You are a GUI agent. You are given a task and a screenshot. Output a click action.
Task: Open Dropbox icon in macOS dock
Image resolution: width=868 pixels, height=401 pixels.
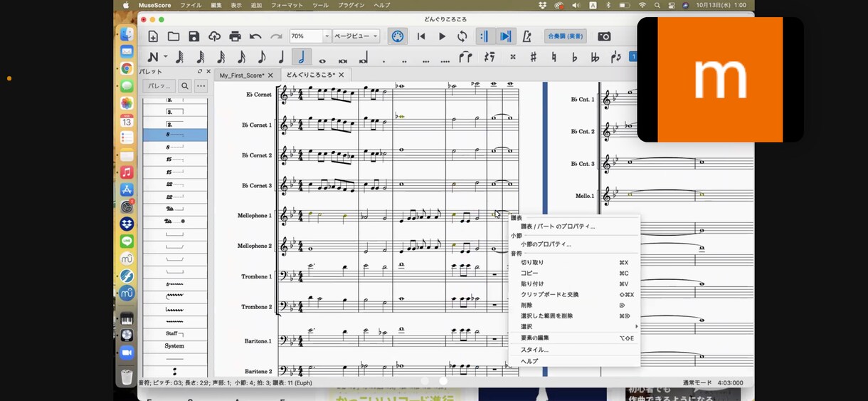(127, 224)
